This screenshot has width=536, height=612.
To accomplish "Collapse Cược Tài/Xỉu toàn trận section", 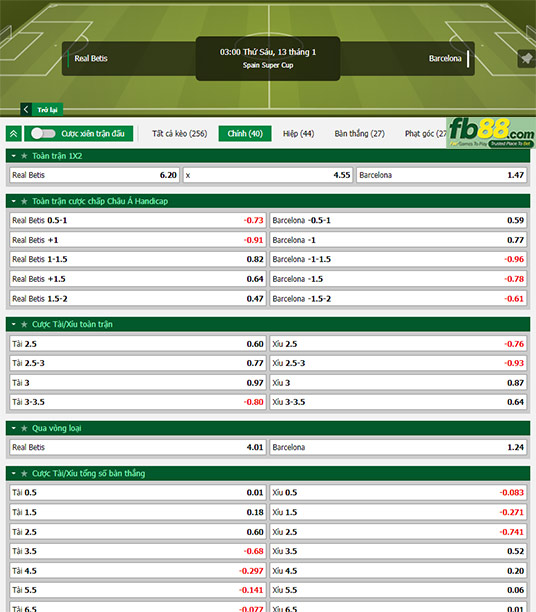I will [x=14, y=324].
